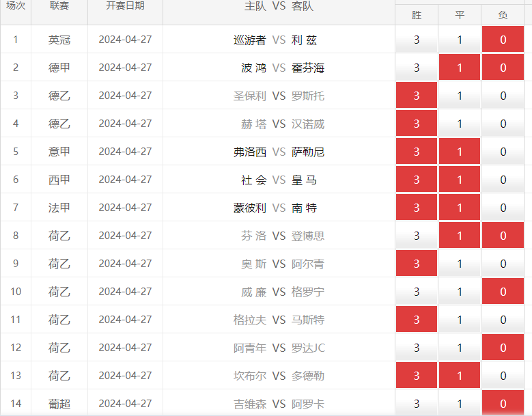Image resolution: width=532 pixels, height=416 pixels.
Task: Click the 社会 VS 皇马 match text
Action: (x=279, y=180)
